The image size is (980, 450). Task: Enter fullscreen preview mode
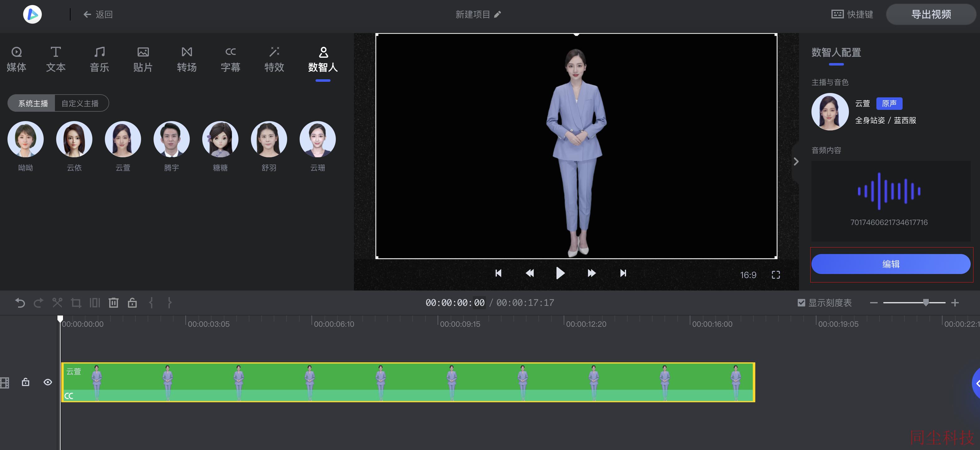(776, 275)
